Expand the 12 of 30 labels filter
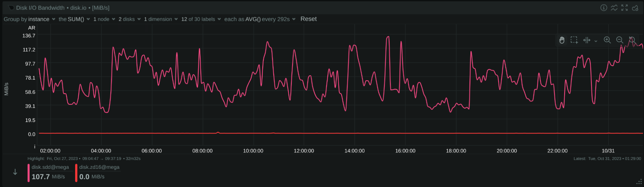Screen dimensions: 644x187 pos(201,19)
